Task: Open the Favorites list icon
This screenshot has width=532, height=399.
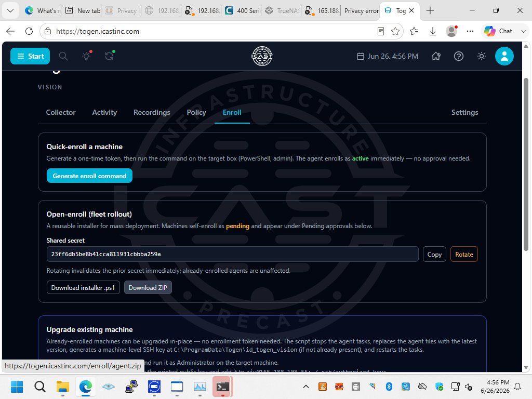Action: point(414,31)
